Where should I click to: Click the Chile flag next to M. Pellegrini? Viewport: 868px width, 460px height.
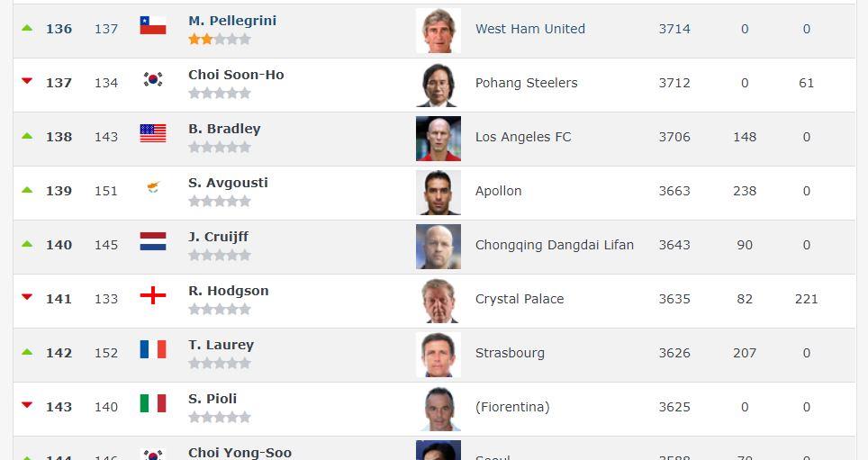coord(153,25)
